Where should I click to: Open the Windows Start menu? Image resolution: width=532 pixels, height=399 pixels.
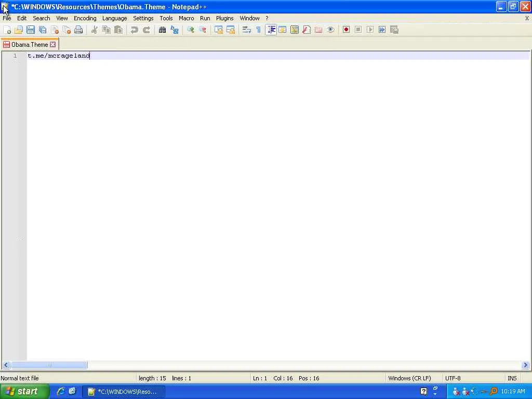point(24,392)
